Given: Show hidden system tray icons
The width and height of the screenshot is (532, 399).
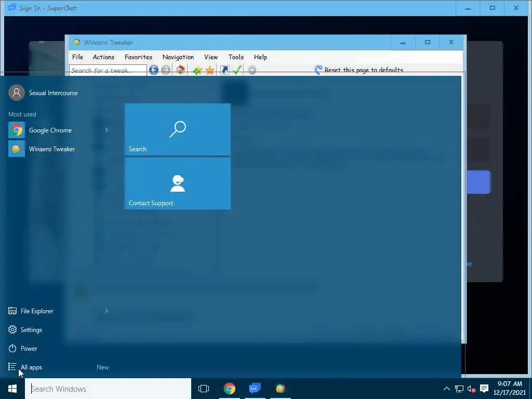Looking at the screenshot, I should click(446, 389).
